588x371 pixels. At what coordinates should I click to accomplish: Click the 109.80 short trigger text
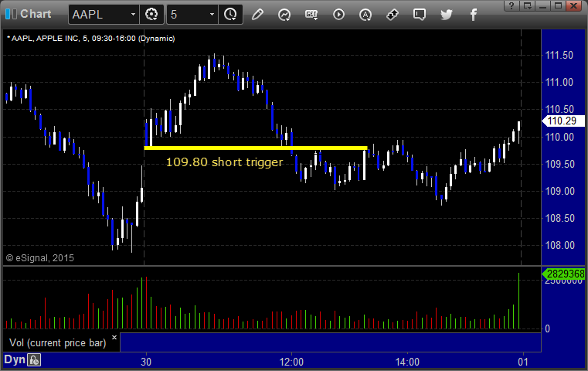(225, 162)
